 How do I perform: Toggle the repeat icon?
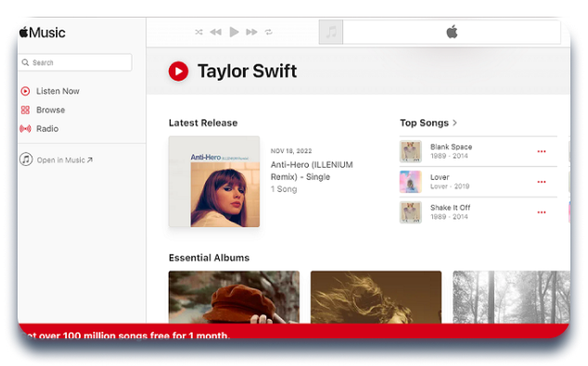[269, 32]
